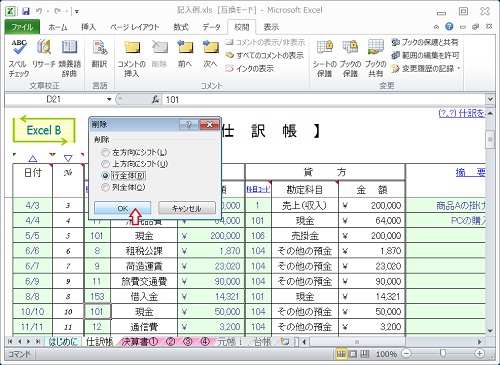Click キャンセル in the delete dialog
This screenshot has width=500, height=365.
(x=187, y=208)
